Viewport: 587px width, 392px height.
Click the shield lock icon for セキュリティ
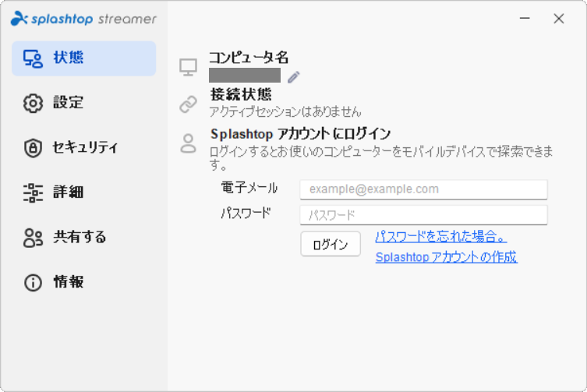click(33, 148)
